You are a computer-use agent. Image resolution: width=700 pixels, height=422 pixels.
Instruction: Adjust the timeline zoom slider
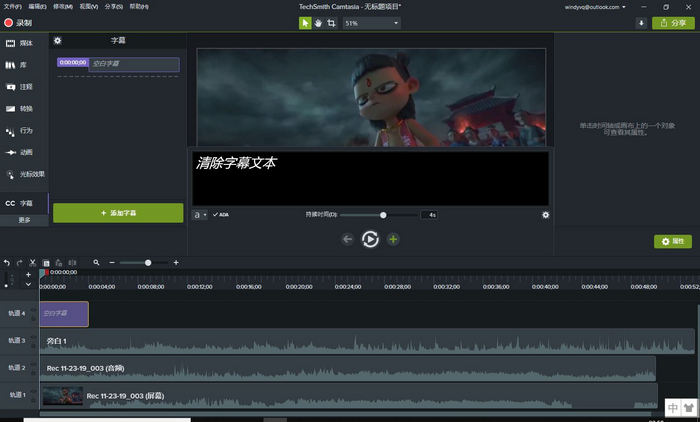pyautogui.click(x=148, y=263)
